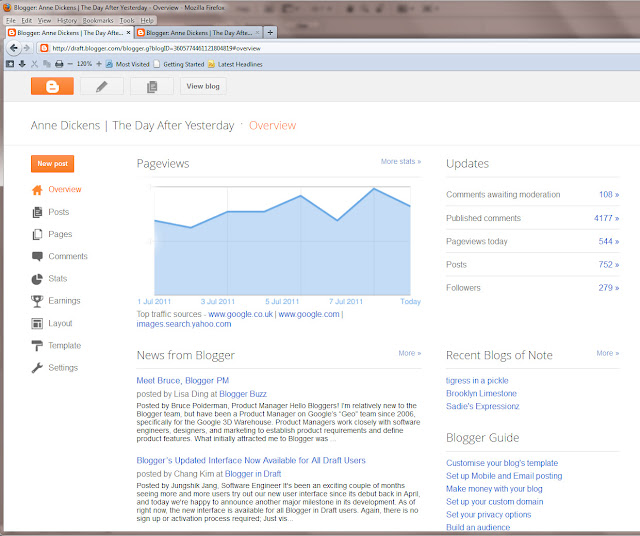Image resolution: width=640 pixels, height=536 pixels.
Task: Click the URL address bar
Action: pos(339,48)
